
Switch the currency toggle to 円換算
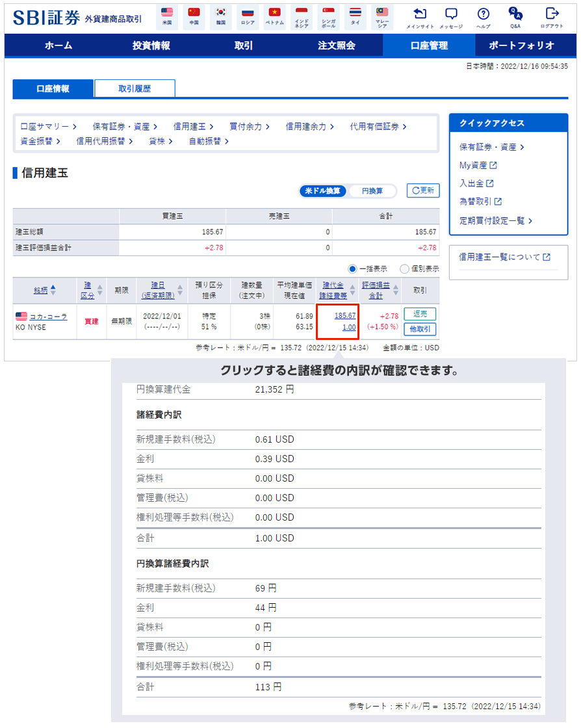click(372, 191)
